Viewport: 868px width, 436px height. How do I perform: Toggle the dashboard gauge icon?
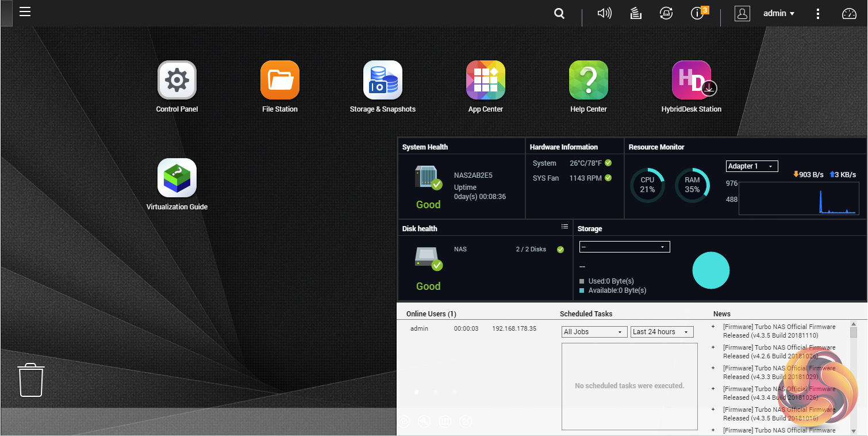849,14
